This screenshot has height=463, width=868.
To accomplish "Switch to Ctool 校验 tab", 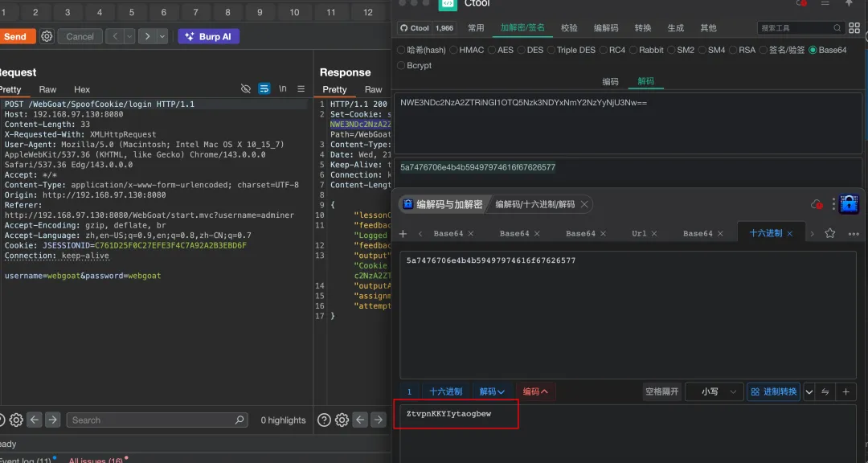I will coord(569,27).
